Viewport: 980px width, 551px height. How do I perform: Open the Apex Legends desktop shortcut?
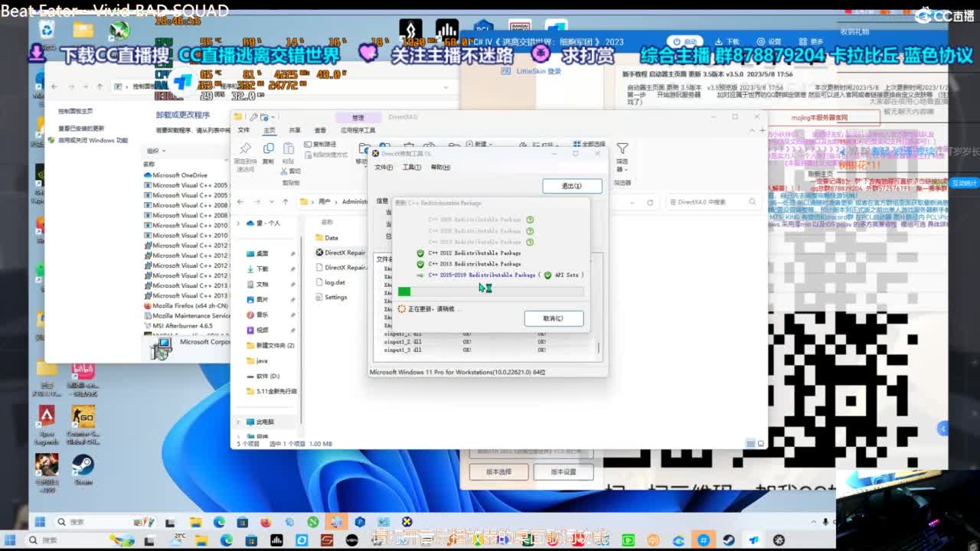[47, 425]
